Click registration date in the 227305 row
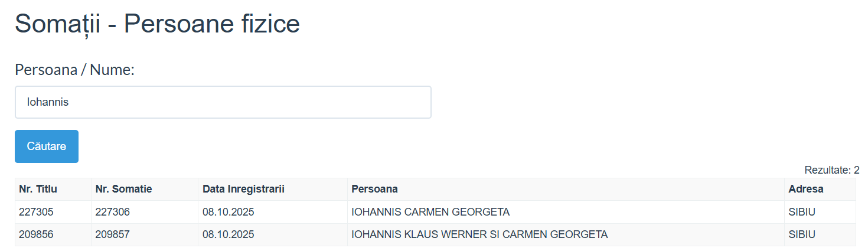 click(x=228, y=212)
